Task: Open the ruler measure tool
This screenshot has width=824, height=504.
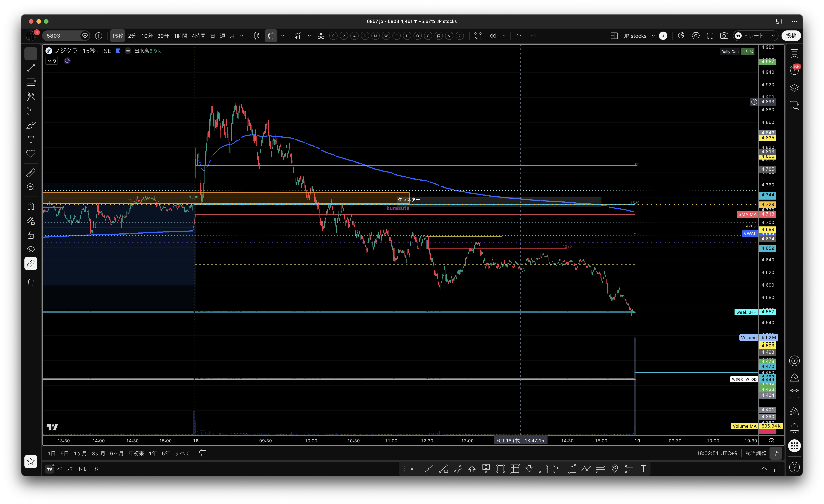Action: (31, 173)
